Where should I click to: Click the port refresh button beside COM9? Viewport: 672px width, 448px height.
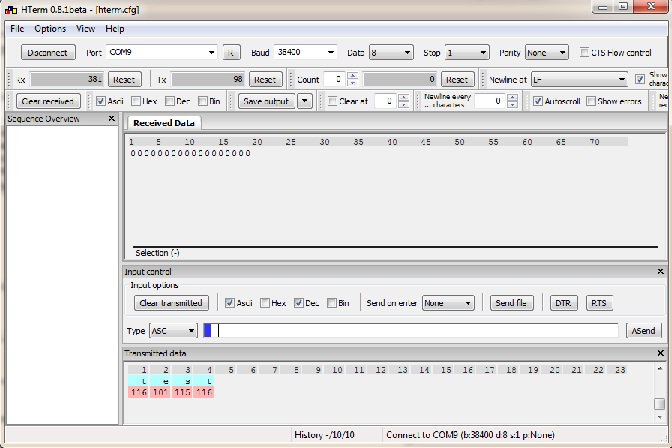(x=231, y=52)
